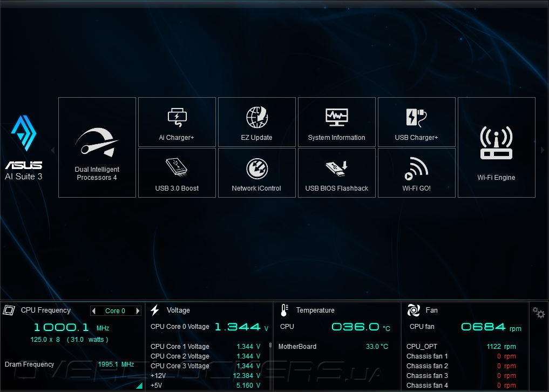Click the CPU fan 0684 rpm reading
The height and width of the screenshot is (392, 549).
491,327
